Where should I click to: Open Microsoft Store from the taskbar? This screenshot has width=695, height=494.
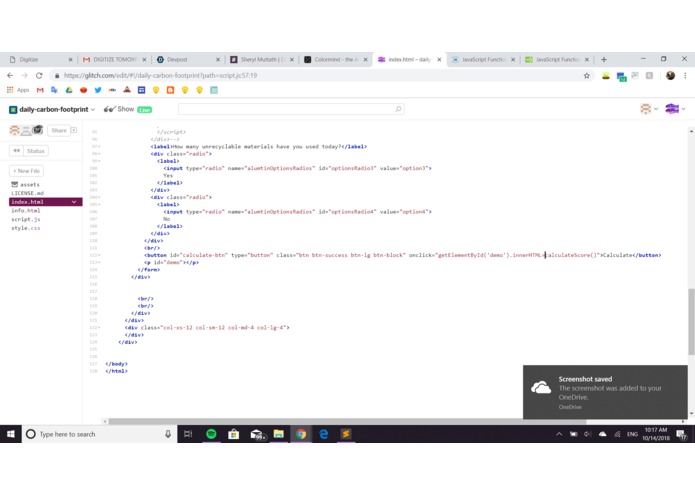(x=234, y=434)
